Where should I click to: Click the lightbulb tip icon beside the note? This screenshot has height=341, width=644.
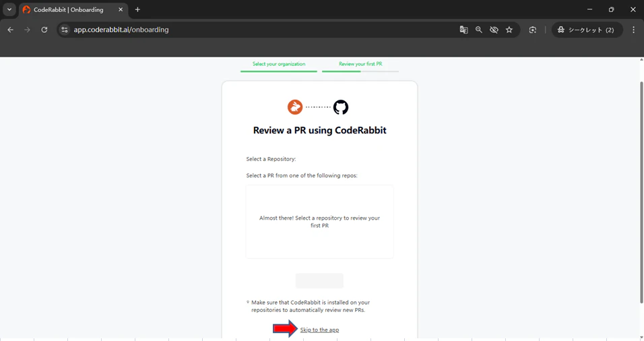248,302
